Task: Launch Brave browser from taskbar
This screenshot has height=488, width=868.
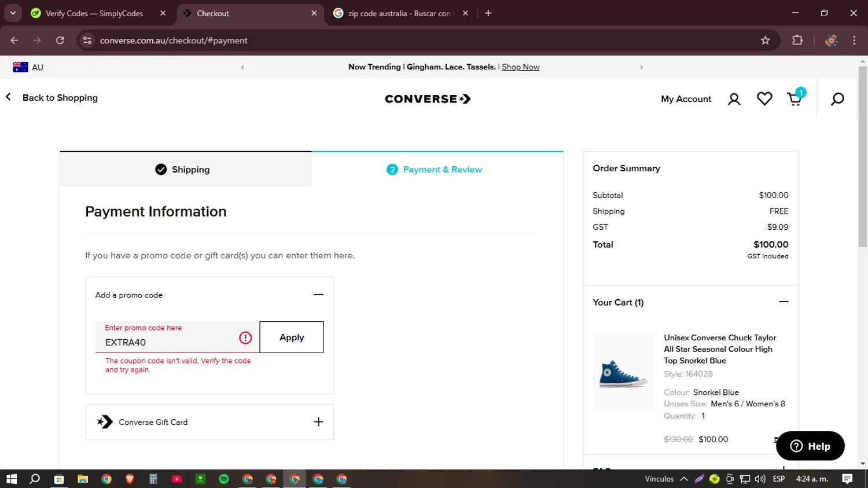Action: click(130, 479)
